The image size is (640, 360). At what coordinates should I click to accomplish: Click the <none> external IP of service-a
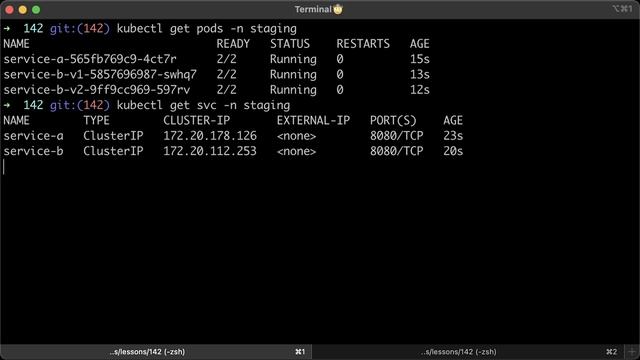296,136
